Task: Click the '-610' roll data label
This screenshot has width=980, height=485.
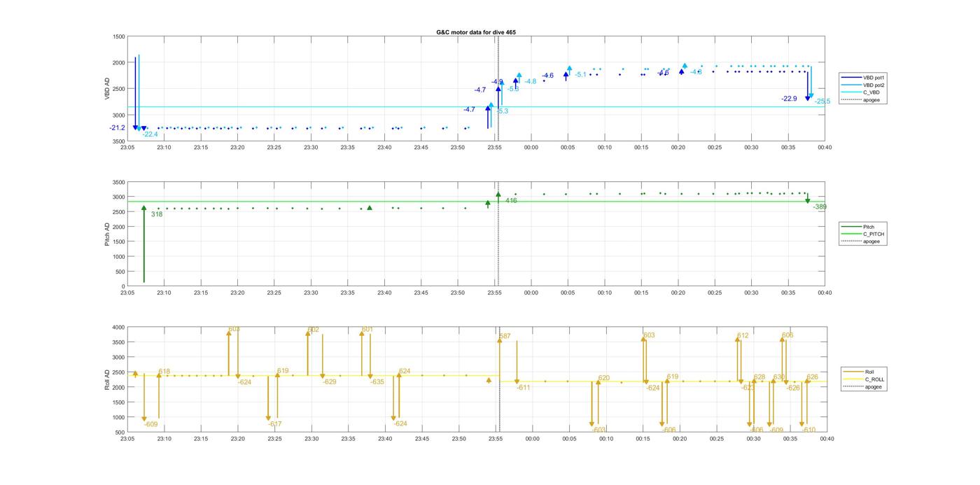Action: (808, 430)
